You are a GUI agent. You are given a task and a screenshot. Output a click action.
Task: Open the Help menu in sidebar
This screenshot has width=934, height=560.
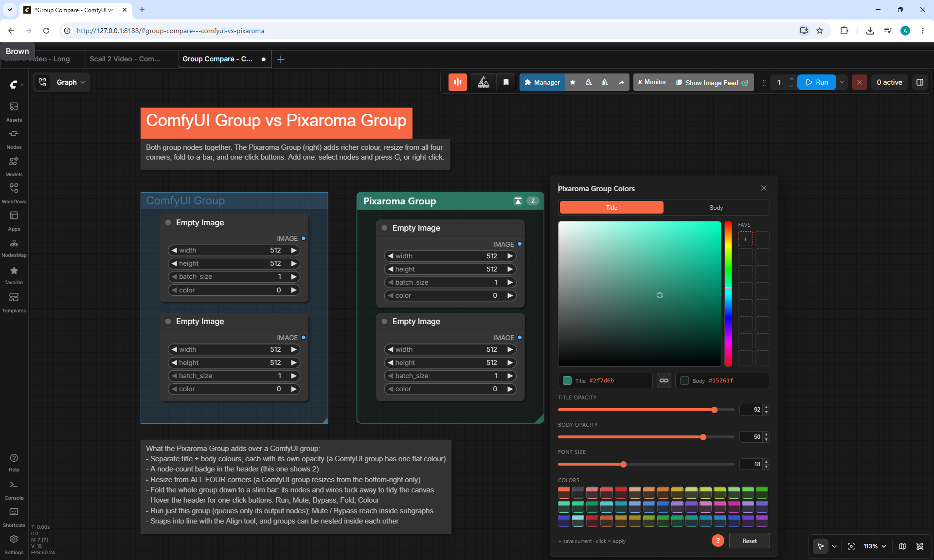pyautogui.click(x=14, y=462)
